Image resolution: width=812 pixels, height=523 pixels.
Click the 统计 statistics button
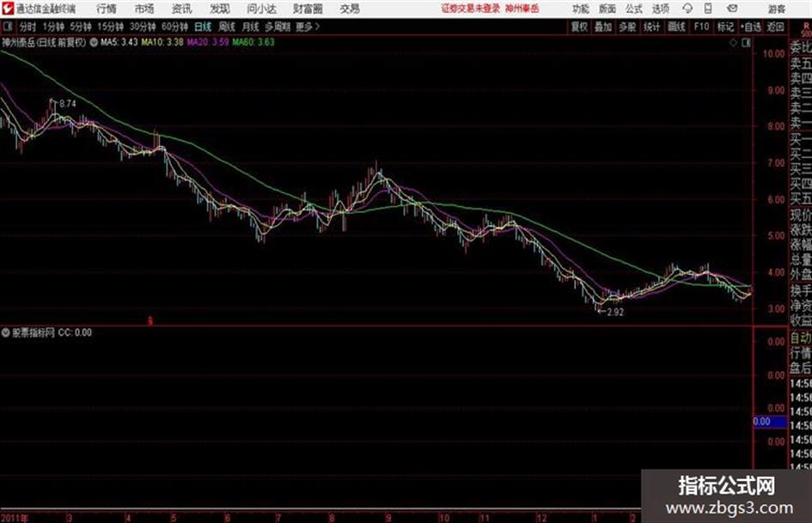tap(651, 27)
